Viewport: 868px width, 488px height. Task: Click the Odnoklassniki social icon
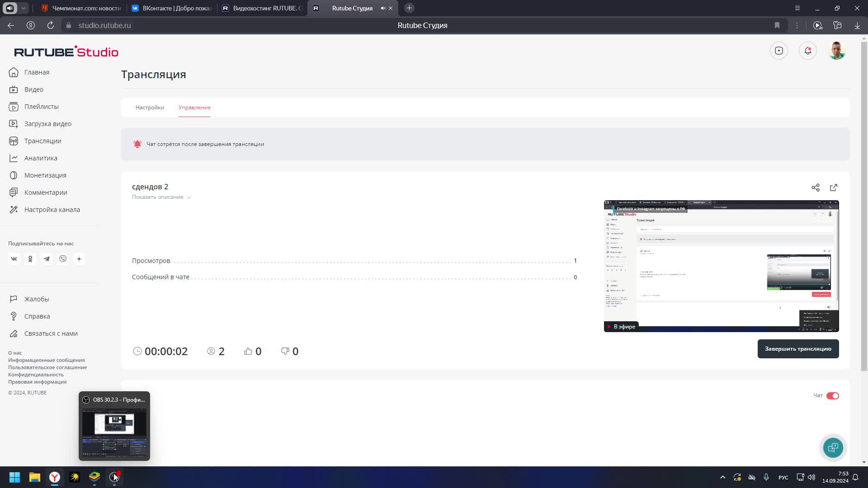(x=30, y=259)
